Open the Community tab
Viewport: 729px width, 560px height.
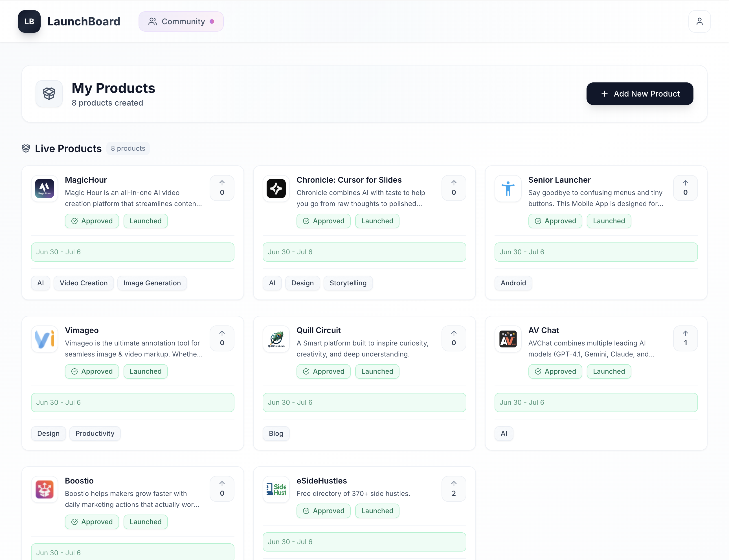181,21
